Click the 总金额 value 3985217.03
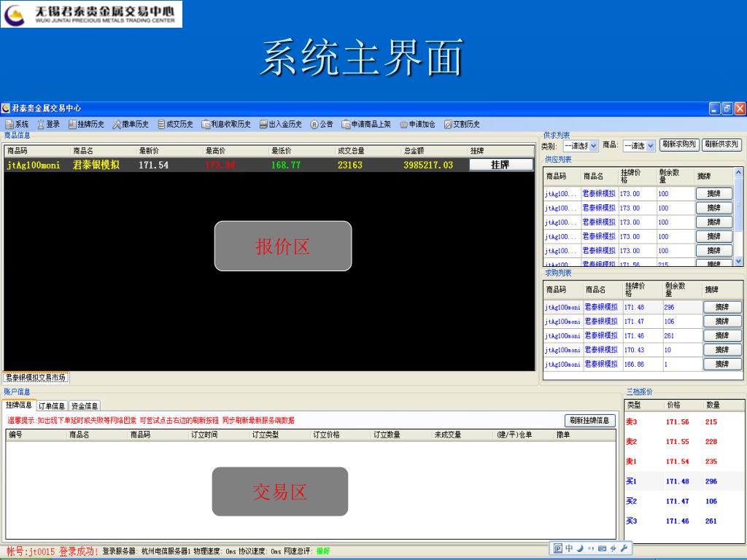Viewport: 747px width, 560px height. [x=427, y=166]
